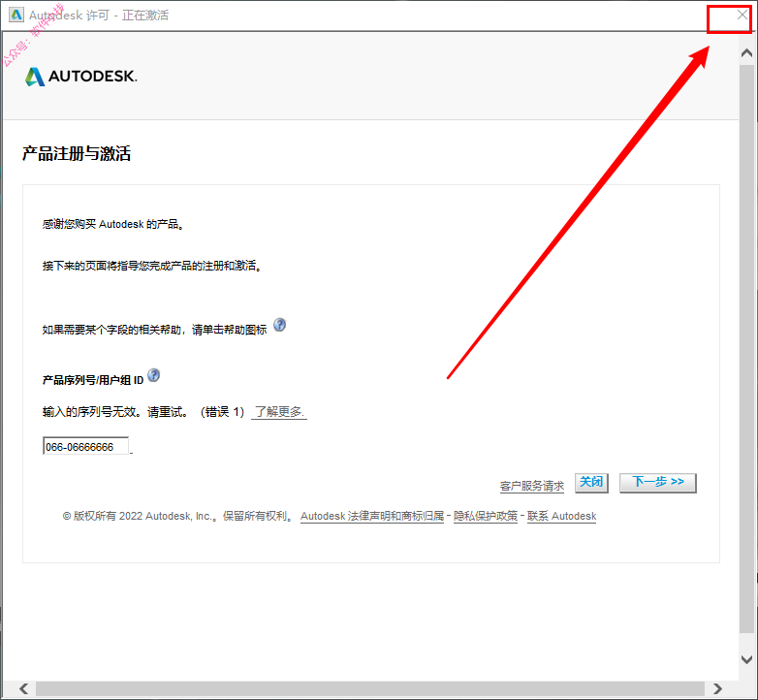Click the 产品序列号/用户组 ID label

tap(93, 380)
